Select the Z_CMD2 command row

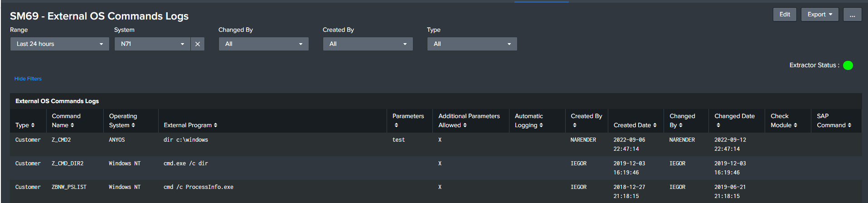(61, 140)
